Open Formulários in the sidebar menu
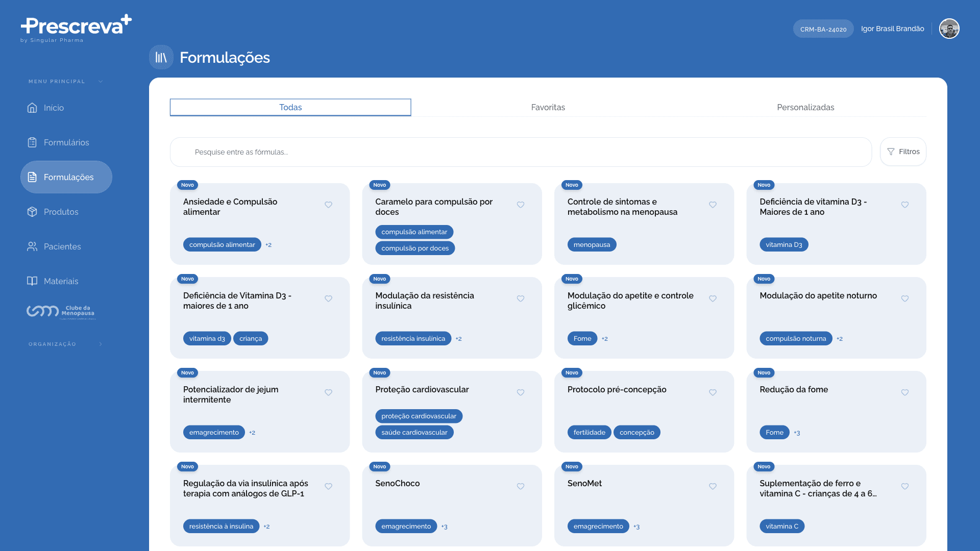 66,142
